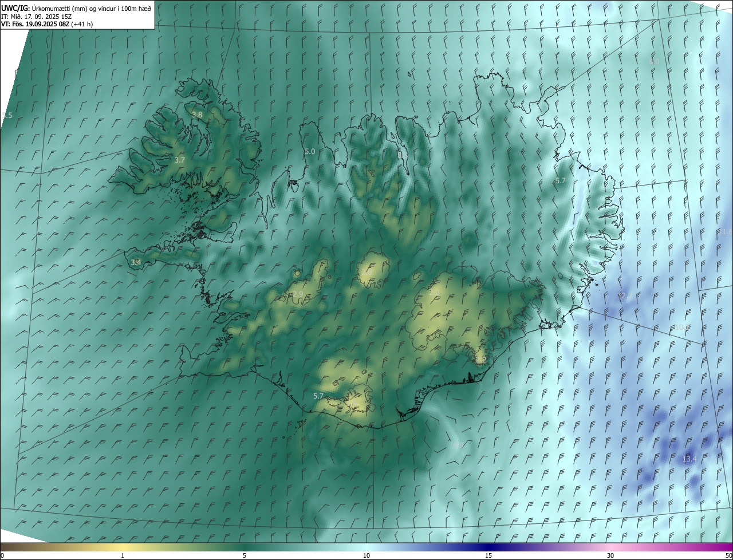Click the 2.9 value label on the map
Image resolution: width=733 pixels, height=560 pixels.
click(298, 295)
